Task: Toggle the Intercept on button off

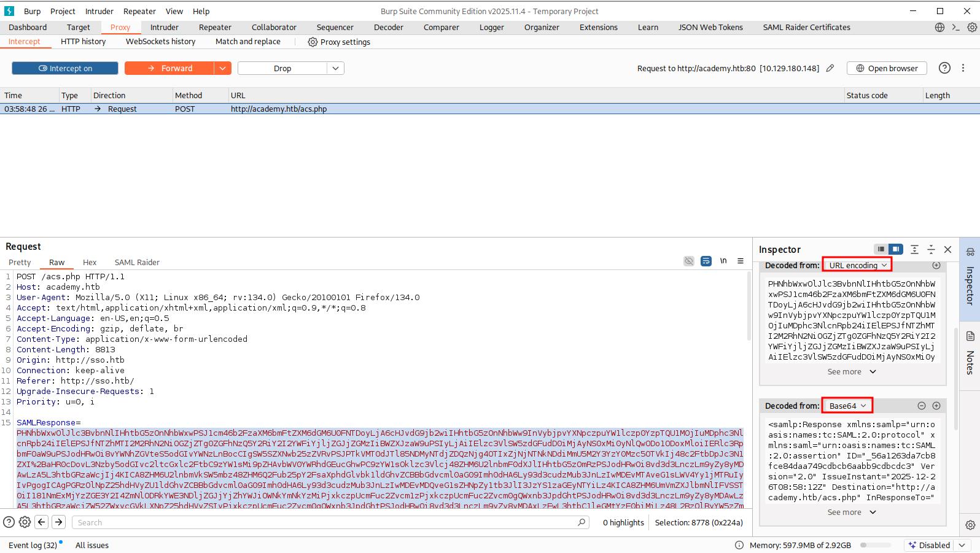Action: 65,68
